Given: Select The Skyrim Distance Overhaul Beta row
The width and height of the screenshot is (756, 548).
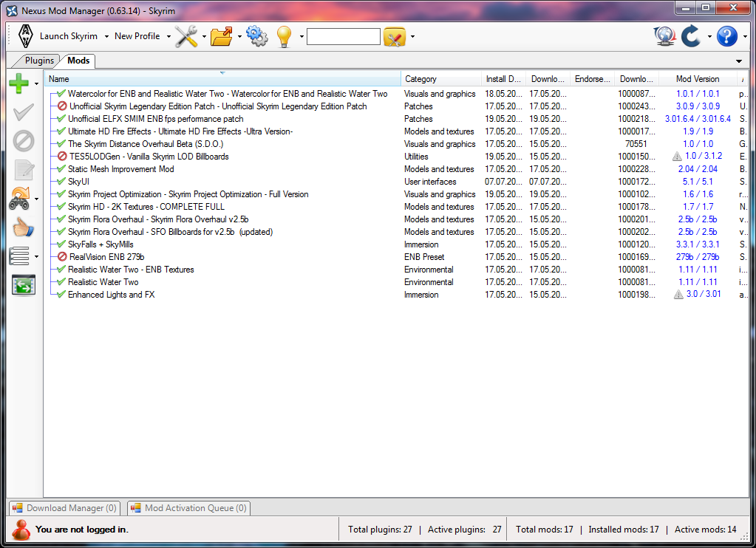Looking at the screenshot, I should click(396, 143).
